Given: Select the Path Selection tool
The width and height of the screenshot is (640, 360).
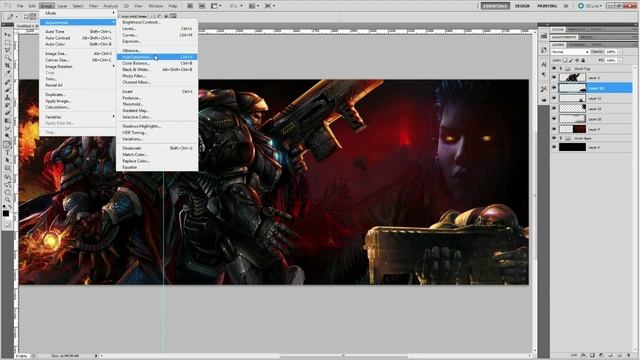Looking at the screenshot, I should [x=7, y=160].
